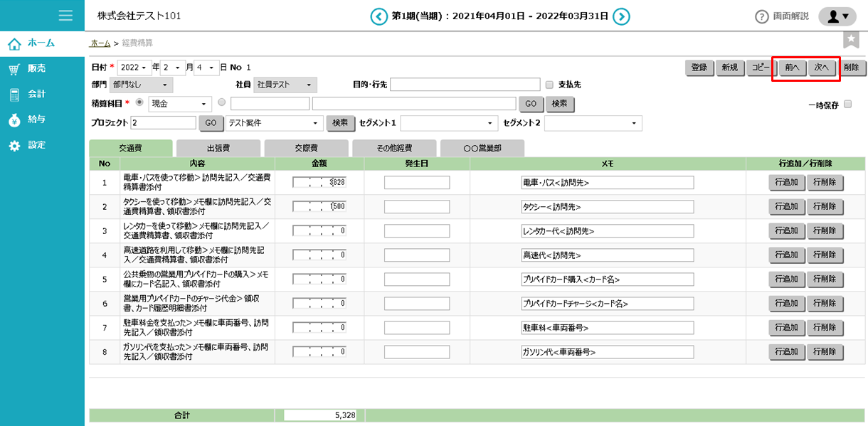Expand the セグメント1 dropdown

449,124
